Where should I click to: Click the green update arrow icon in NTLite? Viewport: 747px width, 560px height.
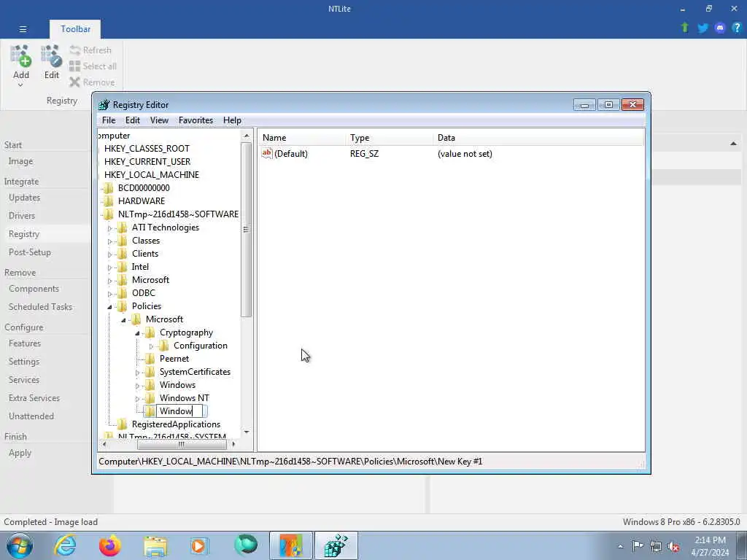(684, 28)
